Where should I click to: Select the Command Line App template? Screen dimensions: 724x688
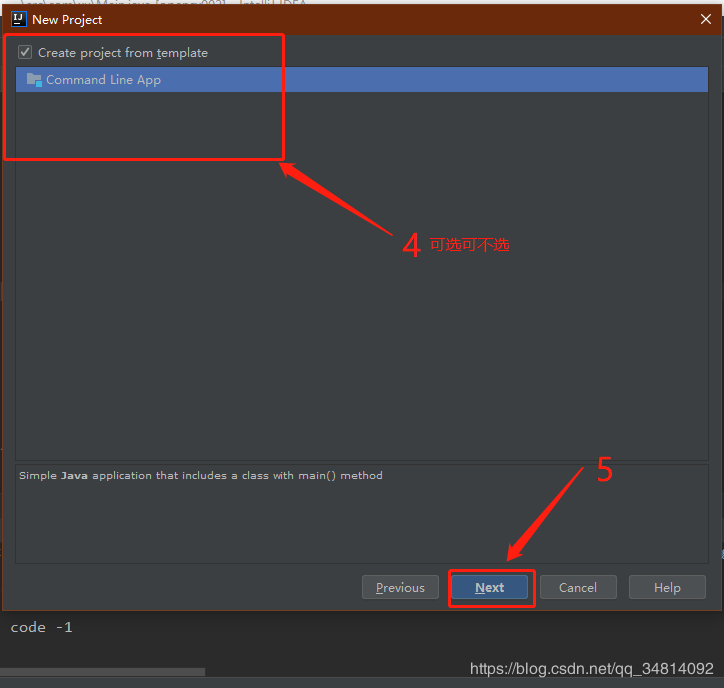point(362,79)
